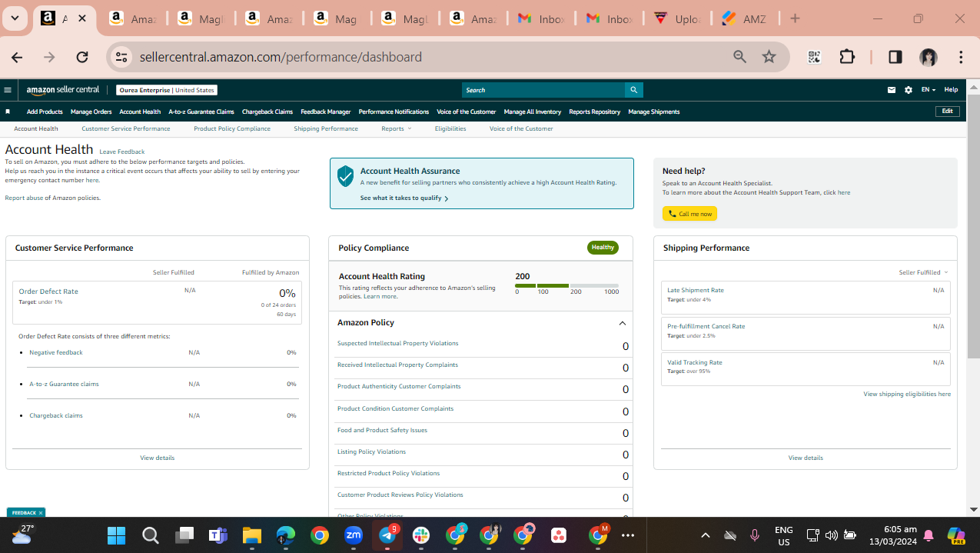The image size is (980, 553).
Task: Click the bookmark flag icon before Add Products
Action: 8,112
